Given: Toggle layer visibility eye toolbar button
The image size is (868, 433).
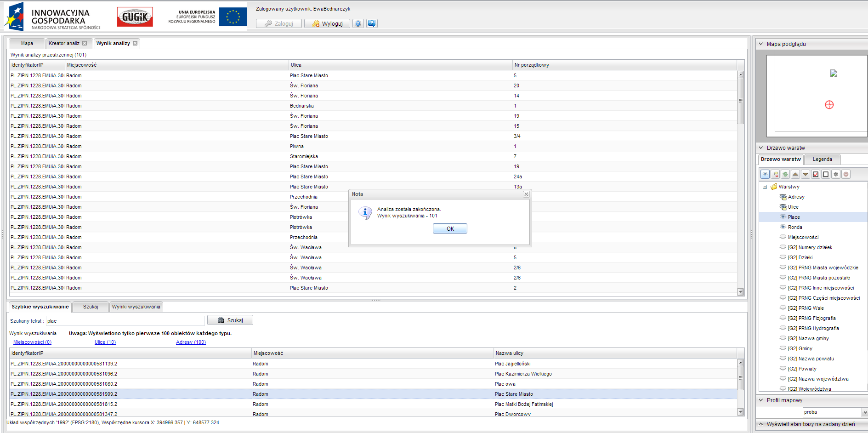Looking at the screenshot, I should click(x=765, y=174).
